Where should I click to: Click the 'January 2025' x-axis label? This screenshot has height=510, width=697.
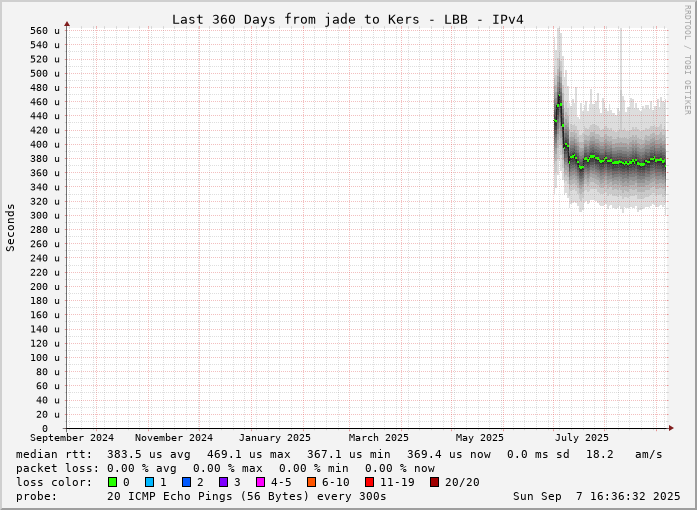(x=275, y=438)
